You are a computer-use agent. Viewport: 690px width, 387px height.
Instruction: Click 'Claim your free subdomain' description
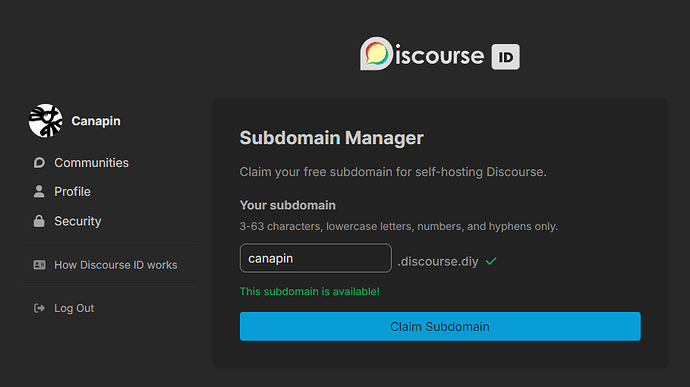coord(393,172)
